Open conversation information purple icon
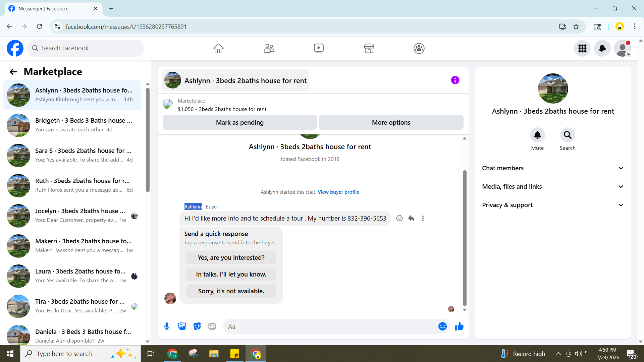Screen dimensions: 644x362 [455, 80]
